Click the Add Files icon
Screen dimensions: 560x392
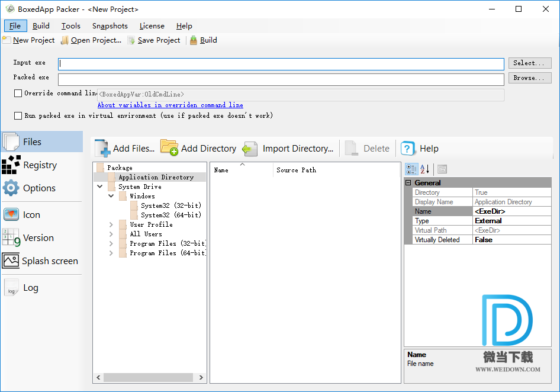tap(102, 148)
